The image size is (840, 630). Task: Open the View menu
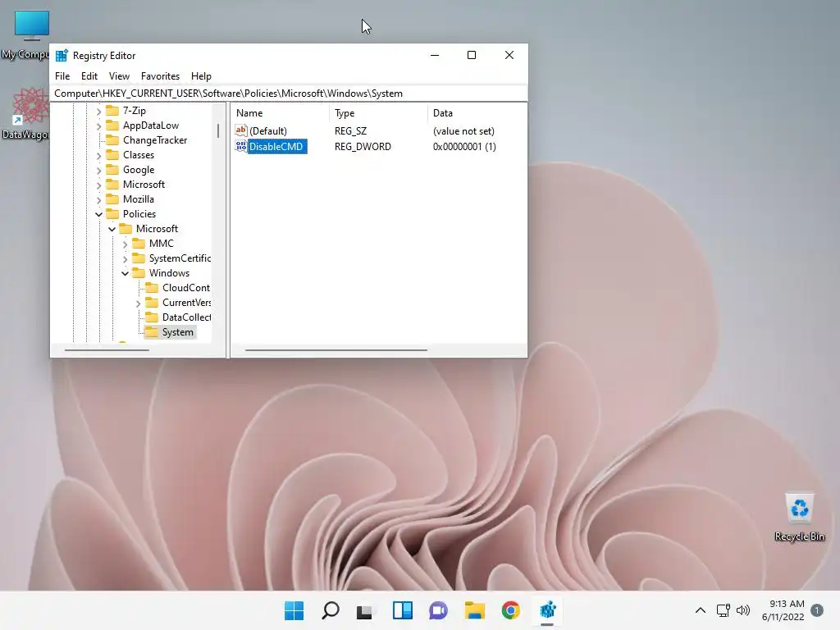coord(119,76)
